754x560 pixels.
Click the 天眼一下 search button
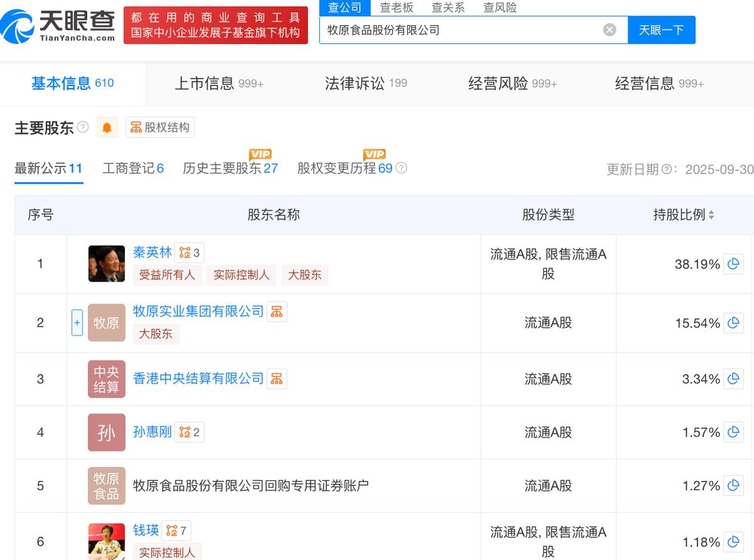(x=662, y=30)
